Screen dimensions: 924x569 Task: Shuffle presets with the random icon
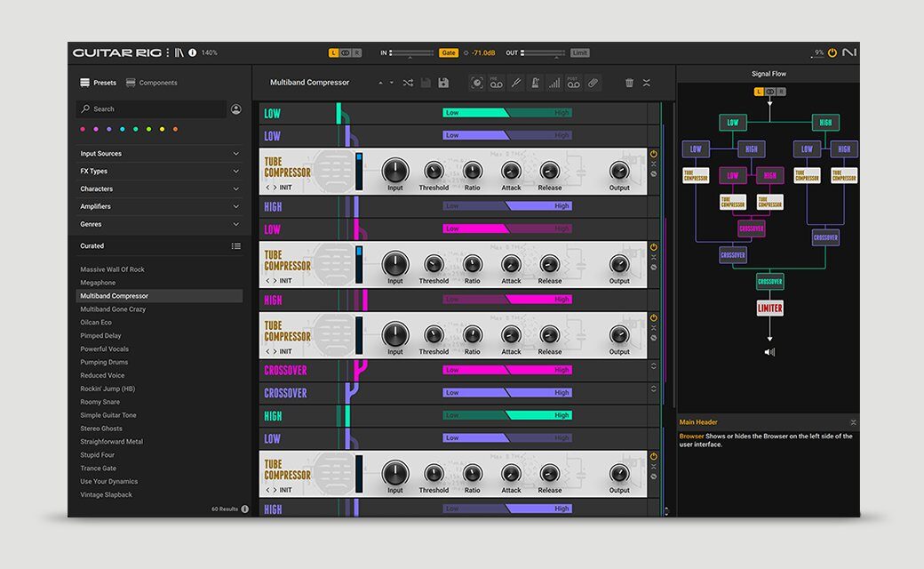tap(408, 84)
